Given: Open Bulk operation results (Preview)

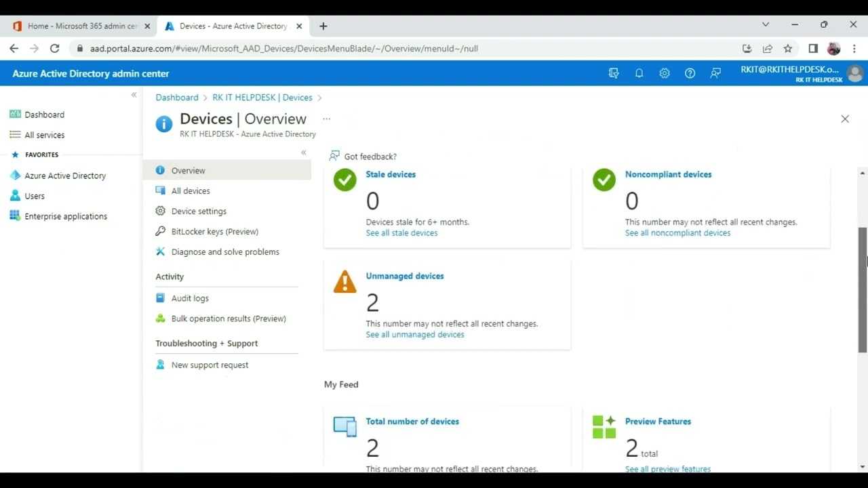Looking at the screenshot, I should (x=227, y=318).
